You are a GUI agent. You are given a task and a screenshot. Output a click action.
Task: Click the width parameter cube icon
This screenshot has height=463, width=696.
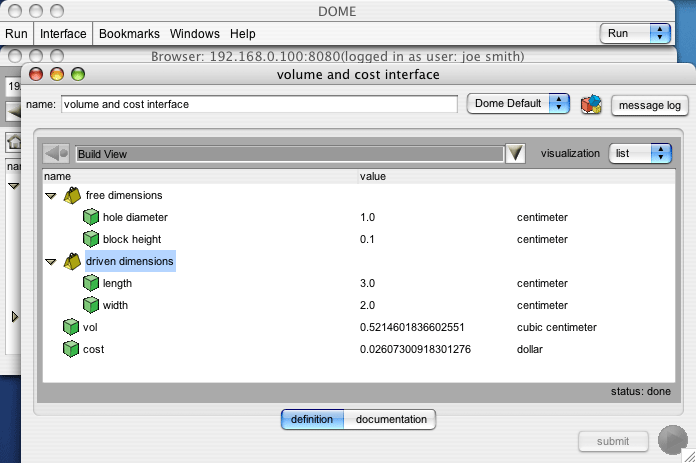click(x=91, y=305)
